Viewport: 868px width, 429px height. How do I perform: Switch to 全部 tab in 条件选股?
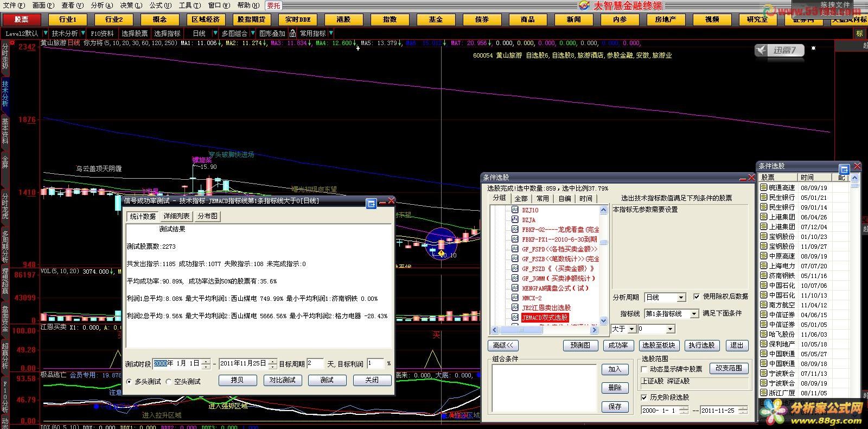click(521, 199)
